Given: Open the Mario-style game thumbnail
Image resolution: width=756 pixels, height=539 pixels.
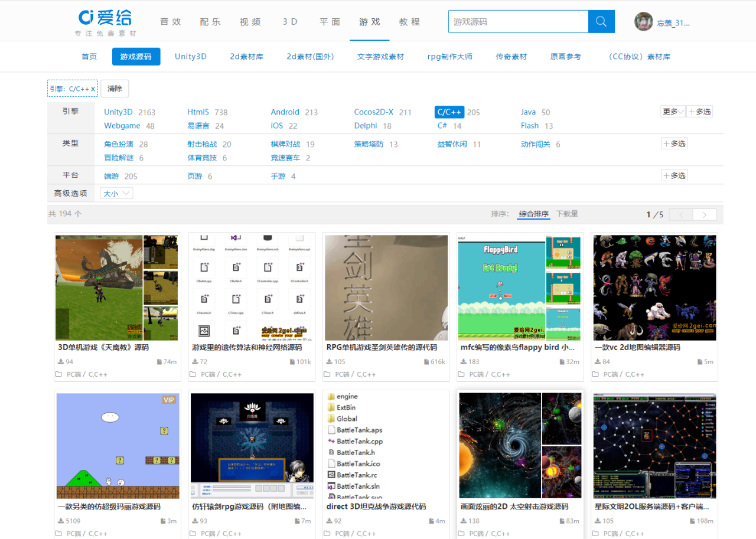Looking at the screenshot, I should (118, 446).
